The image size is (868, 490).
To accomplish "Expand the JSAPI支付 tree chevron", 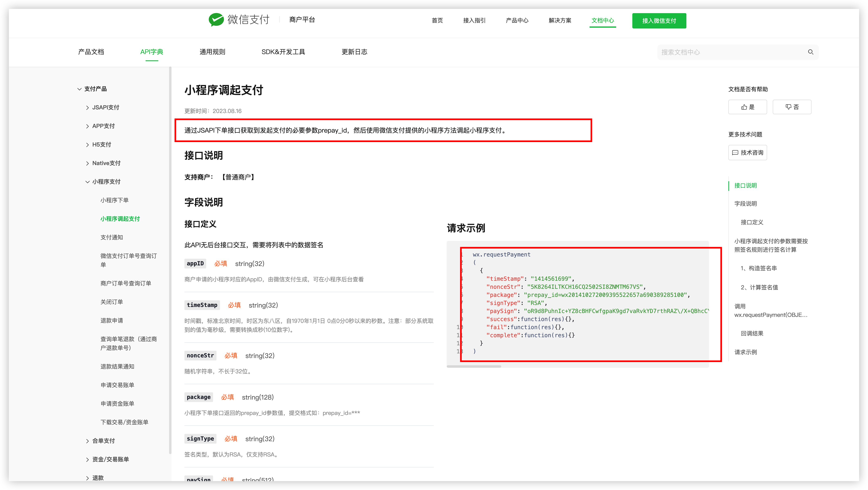I will coord(88,108).
